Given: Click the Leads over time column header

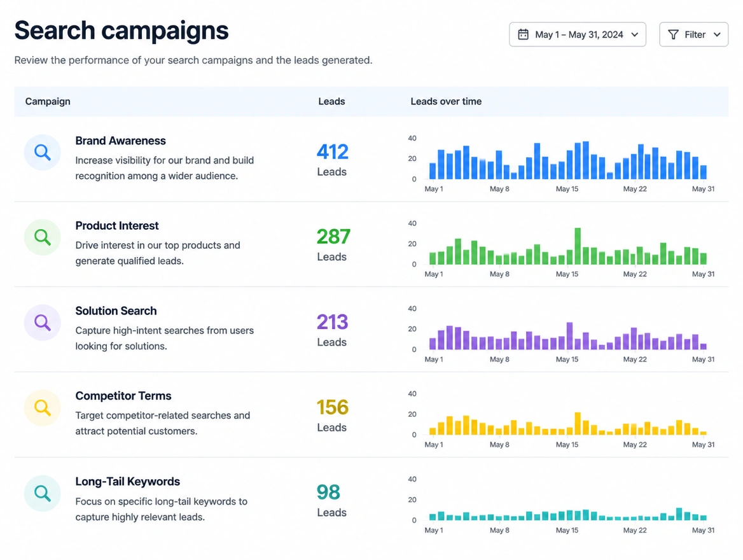Looking at the screenshot, I should coord(446,101).
